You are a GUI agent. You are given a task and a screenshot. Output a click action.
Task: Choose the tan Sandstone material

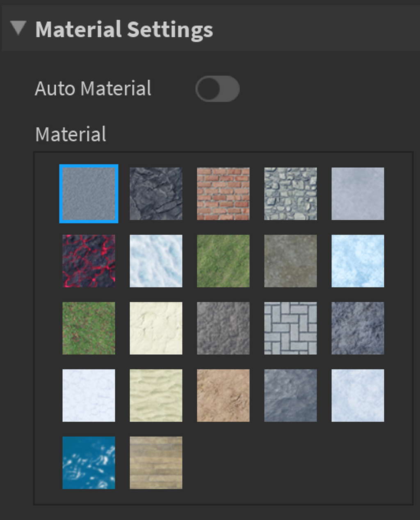pos(223,395)
